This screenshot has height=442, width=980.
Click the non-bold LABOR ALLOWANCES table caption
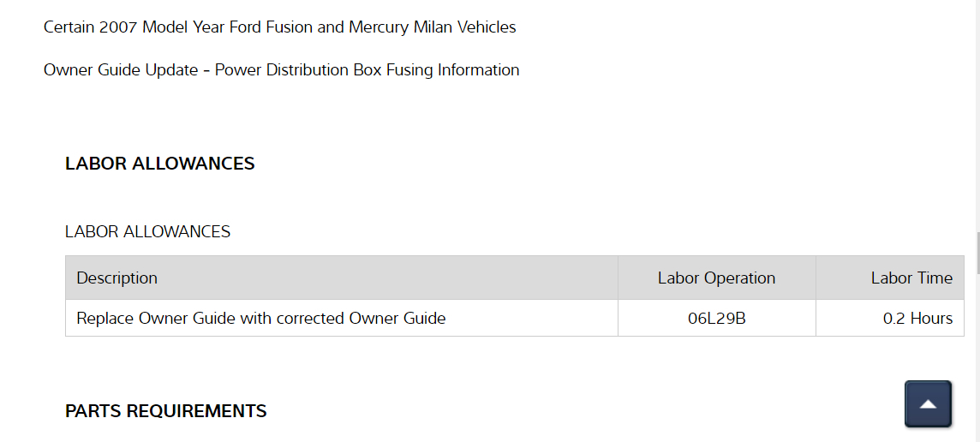pos(147,232)
